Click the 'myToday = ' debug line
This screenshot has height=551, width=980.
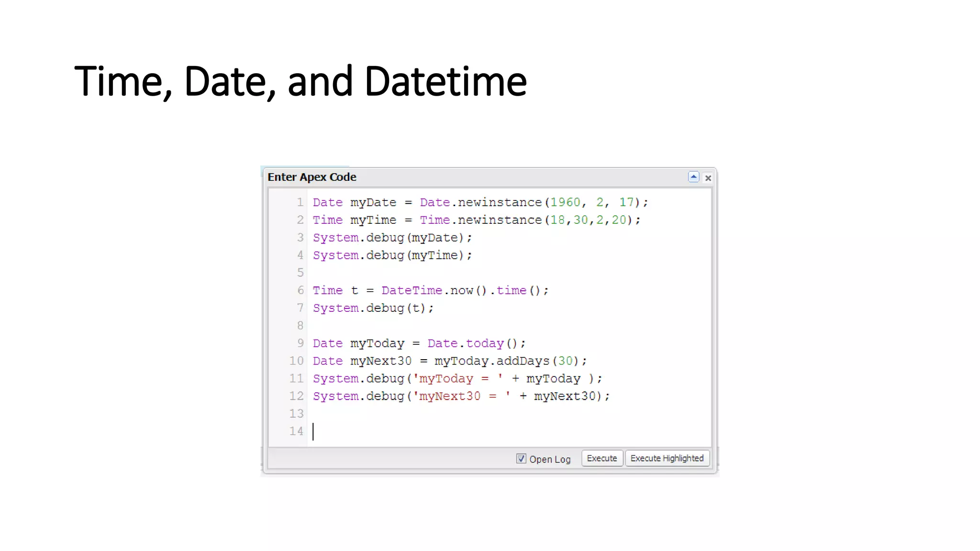[457, 379]
